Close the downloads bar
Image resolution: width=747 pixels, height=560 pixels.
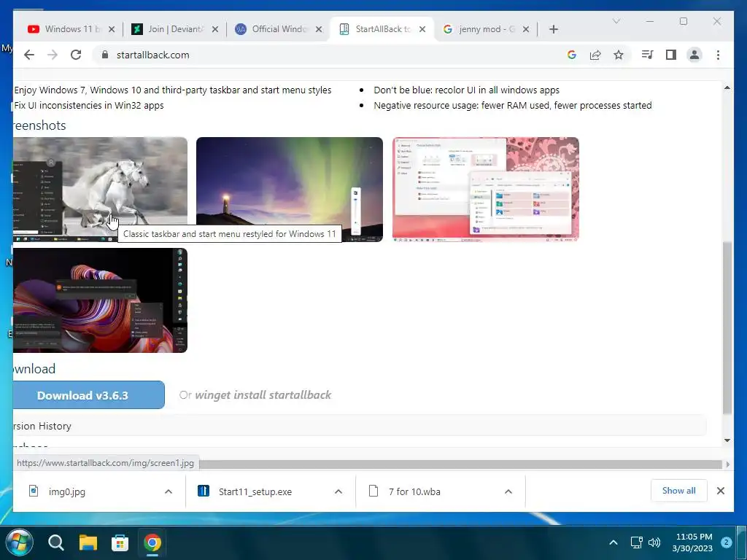tap(720, 491)
